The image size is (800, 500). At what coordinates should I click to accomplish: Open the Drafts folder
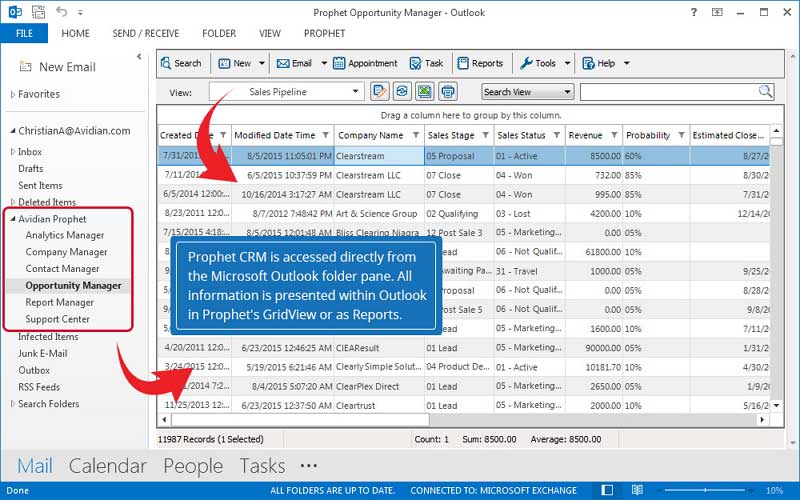pos(31,168)
